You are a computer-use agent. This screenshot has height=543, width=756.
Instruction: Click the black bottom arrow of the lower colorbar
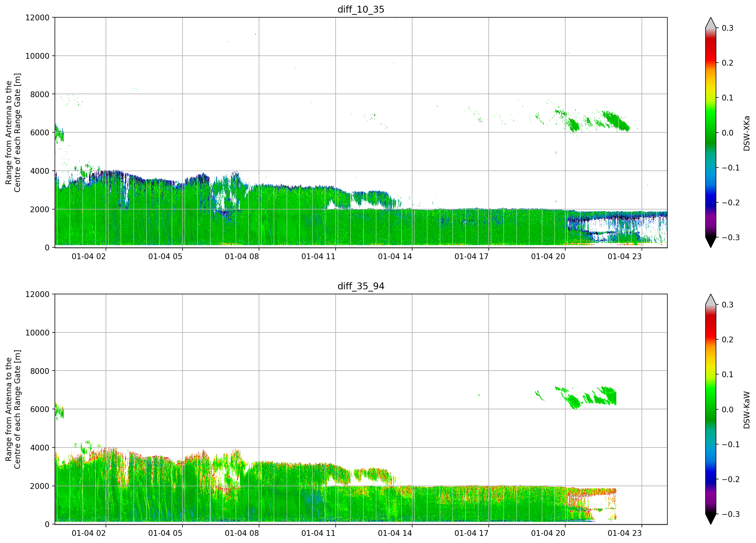tap(711, 519)
